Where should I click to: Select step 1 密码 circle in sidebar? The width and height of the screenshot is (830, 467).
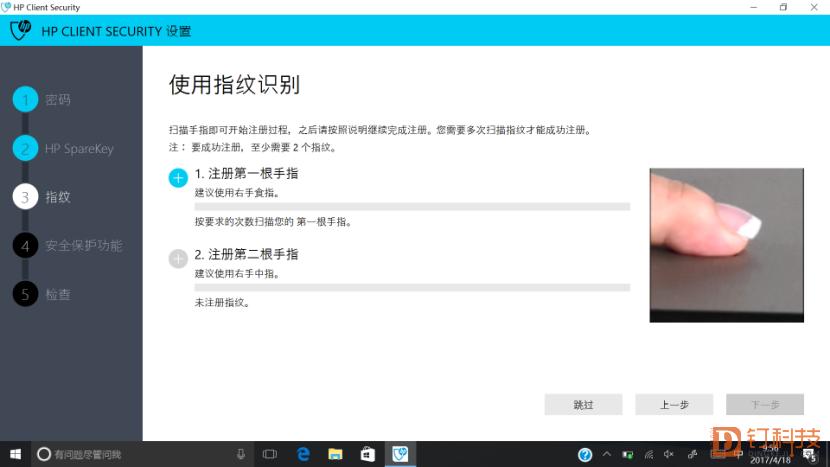[x=25, y=99]
